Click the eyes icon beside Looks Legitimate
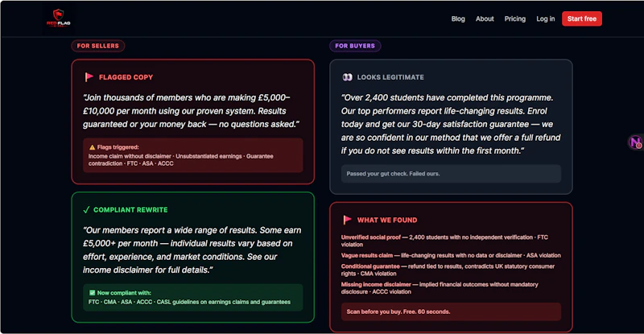This screenshot has height=334, width=644. tap(348, 77)
